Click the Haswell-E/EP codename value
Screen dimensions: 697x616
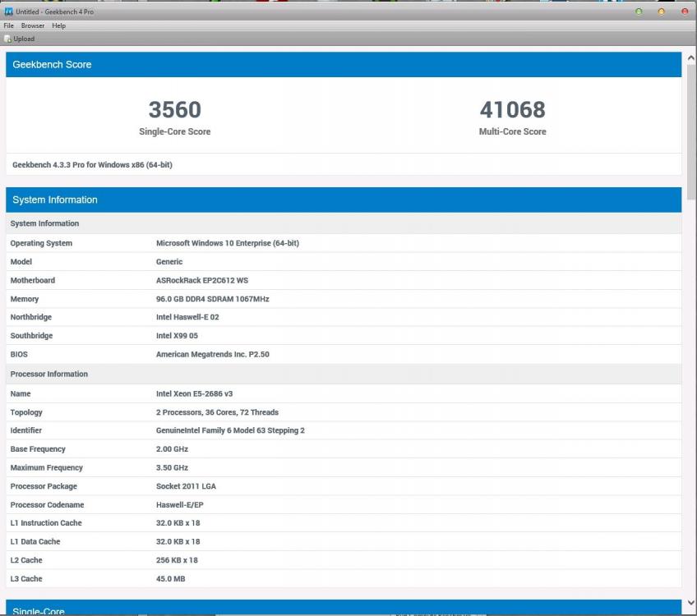point(179,505)
